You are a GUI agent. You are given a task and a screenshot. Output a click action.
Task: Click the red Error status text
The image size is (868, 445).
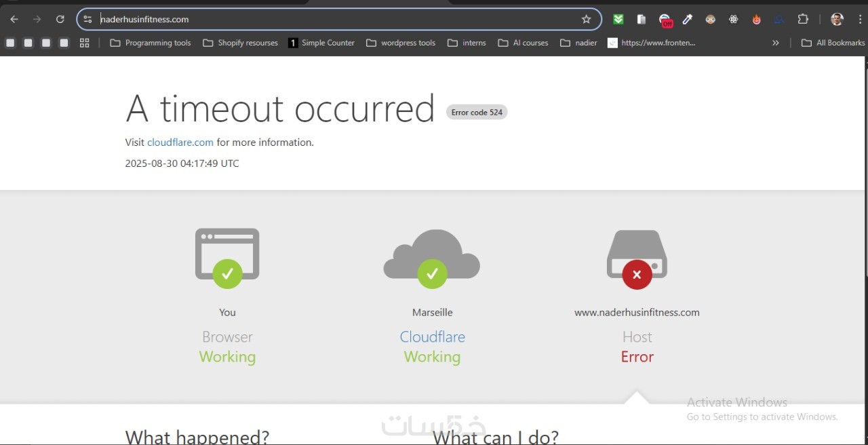coord(637,357)
